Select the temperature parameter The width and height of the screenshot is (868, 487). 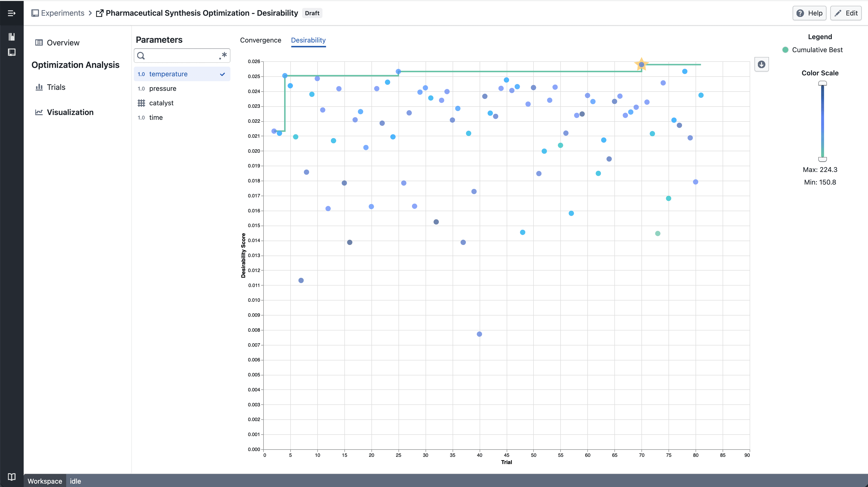pyautogui.click(x=182, y=74)
